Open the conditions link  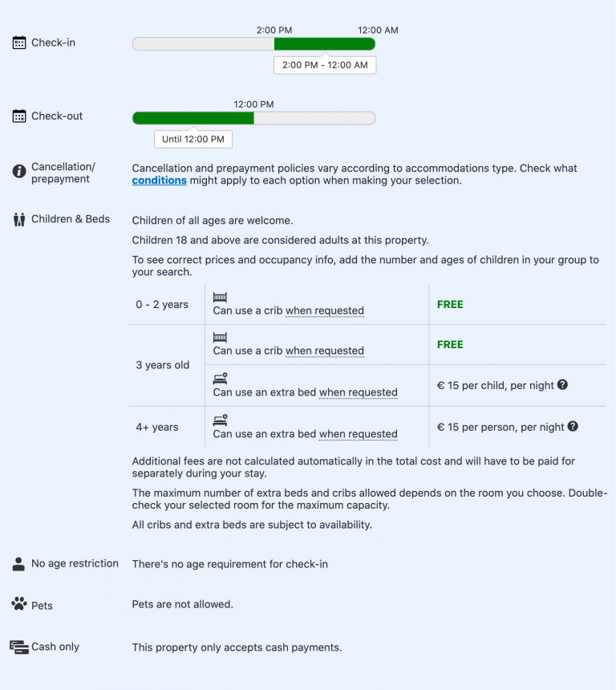click(x=160, y=181)
